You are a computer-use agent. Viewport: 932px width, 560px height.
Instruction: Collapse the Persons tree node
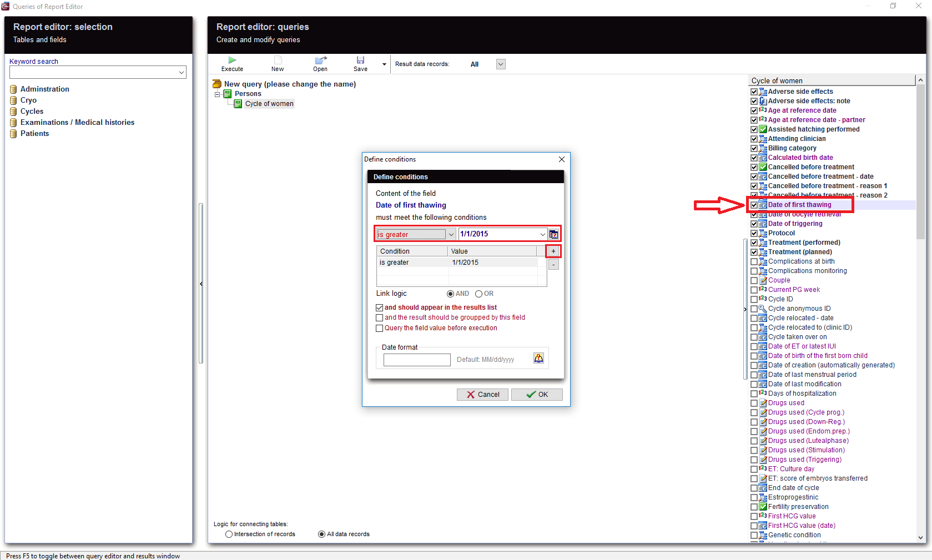pyautogui.click(x=218, y=94)
